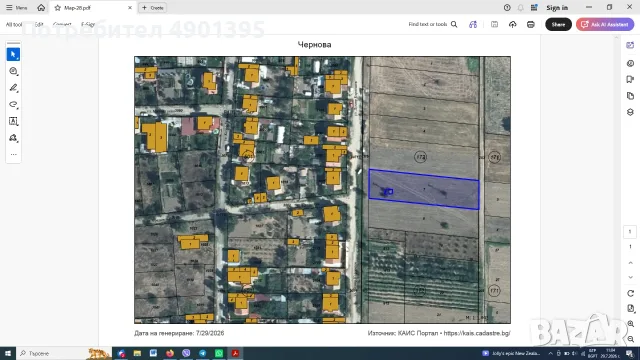Click the home icon

click(x=41, y=8)
